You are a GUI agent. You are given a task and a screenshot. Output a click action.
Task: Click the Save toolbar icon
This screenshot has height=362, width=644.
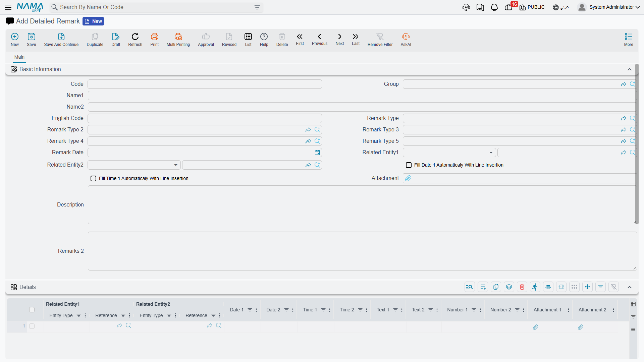click(32, 40)
